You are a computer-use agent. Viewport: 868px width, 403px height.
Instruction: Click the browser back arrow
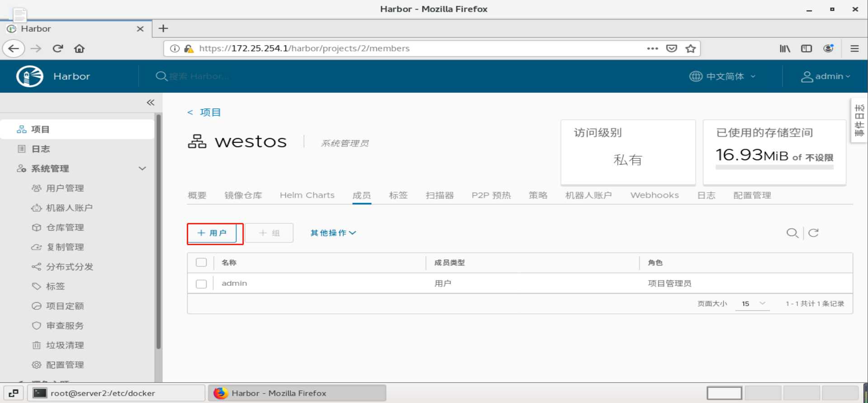pyautogui.click(x=14, y=48)
